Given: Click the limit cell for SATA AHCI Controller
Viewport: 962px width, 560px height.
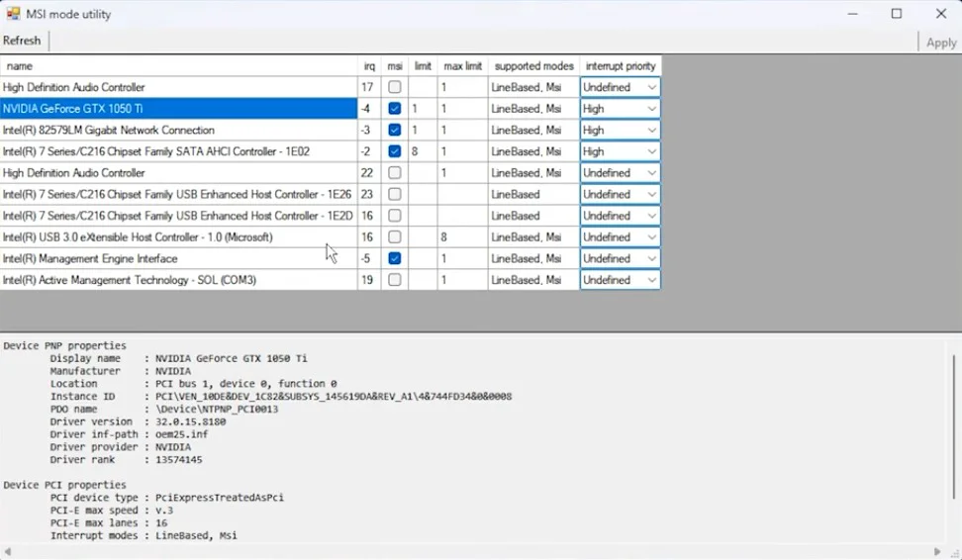Looking at the screenshot, I should [x=423, y=152].
